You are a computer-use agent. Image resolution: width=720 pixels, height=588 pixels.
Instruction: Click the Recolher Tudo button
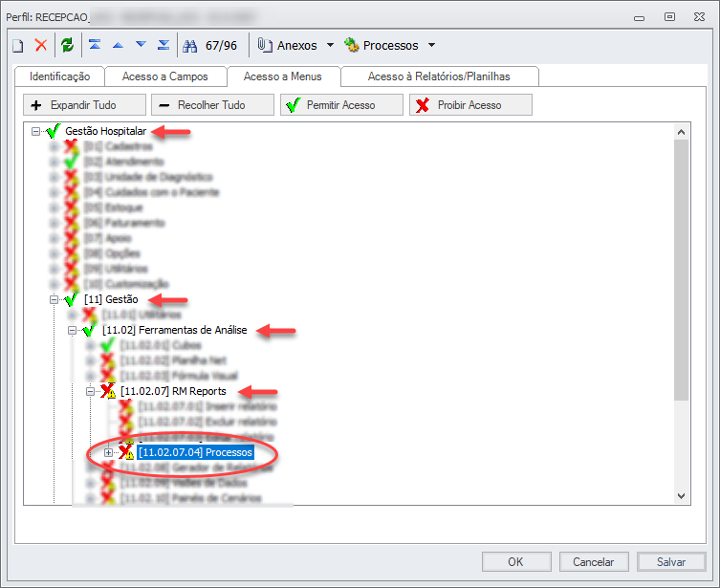pyautogui.click(x=212, y=105)
